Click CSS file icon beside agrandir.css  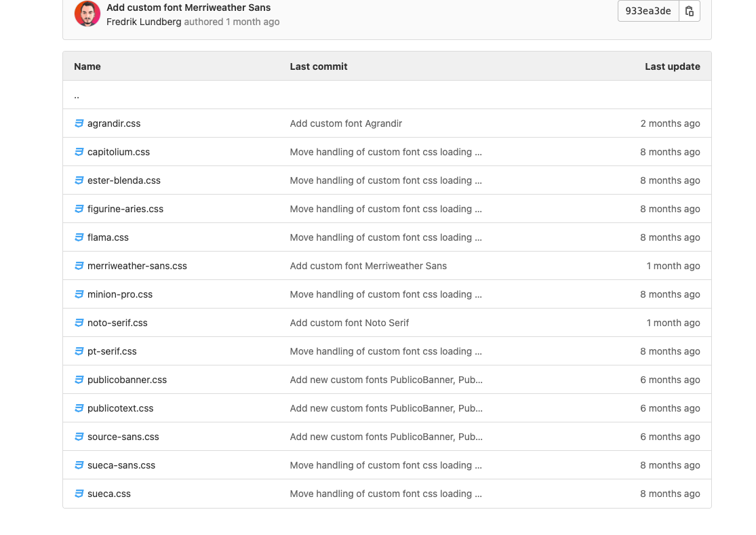79,123
